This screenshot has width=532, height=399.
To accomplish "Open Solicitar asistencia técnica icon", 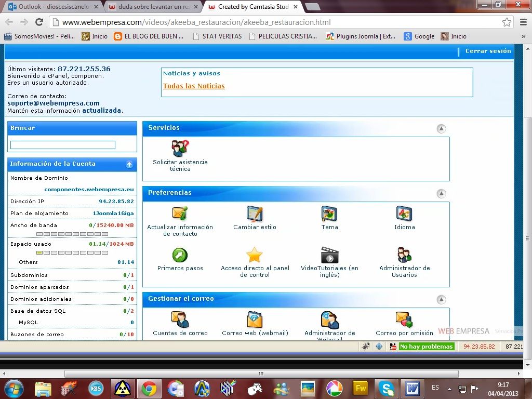I will 180,148.
